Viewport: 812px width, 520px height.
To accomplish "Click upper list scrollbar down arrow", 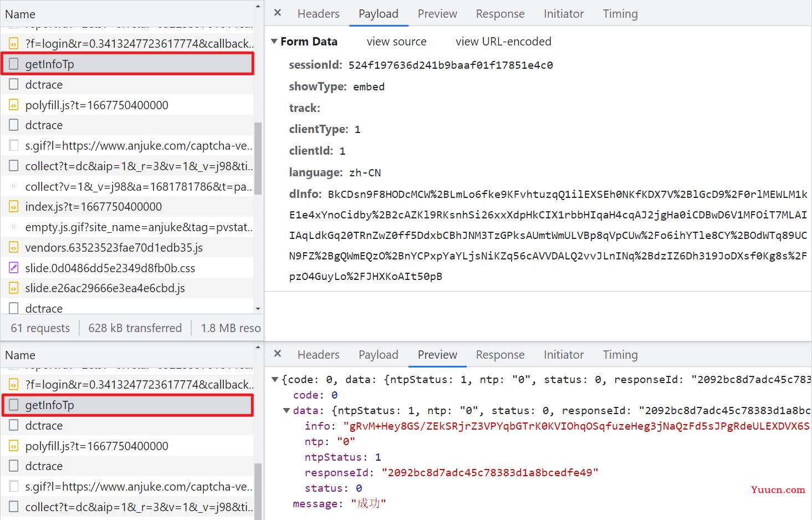I will click(258, 308).
